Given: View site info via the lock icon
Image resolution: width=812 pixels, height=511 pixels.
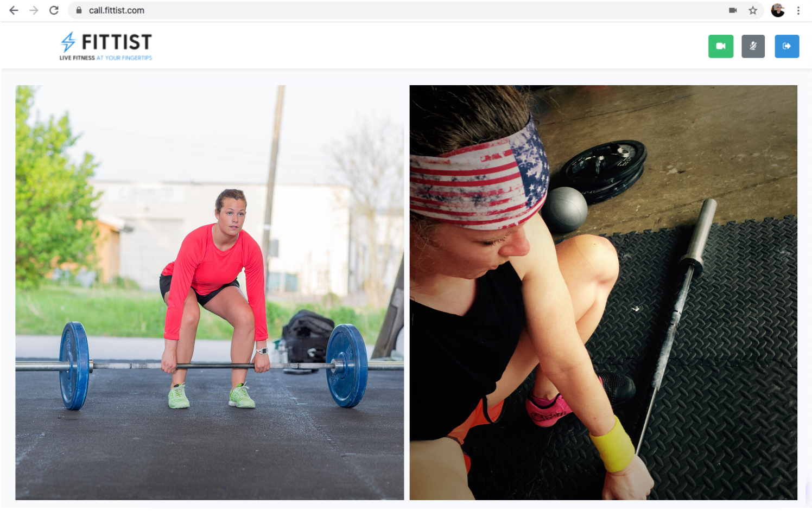Looking at the screenshot, I should [79, 10].
